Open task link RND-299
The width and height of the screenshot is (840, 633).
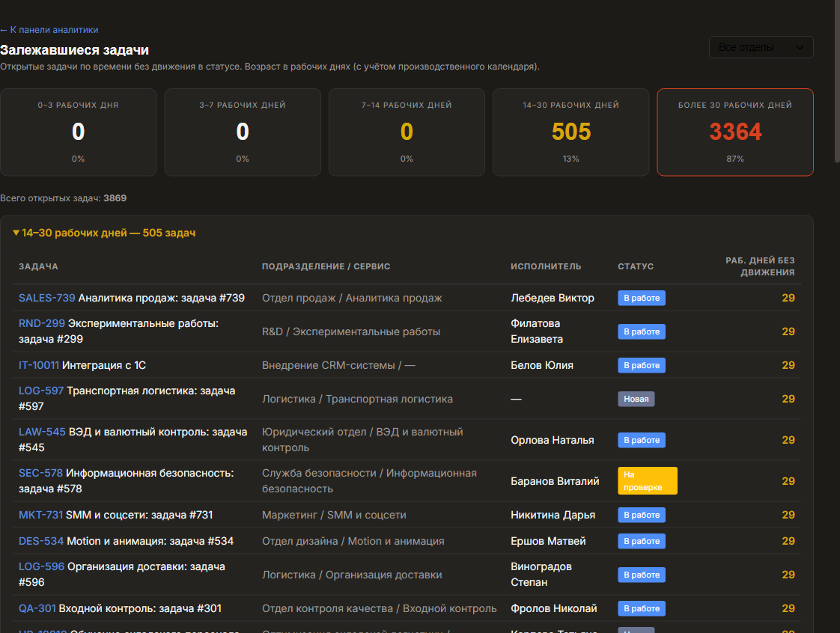[42, 323]
